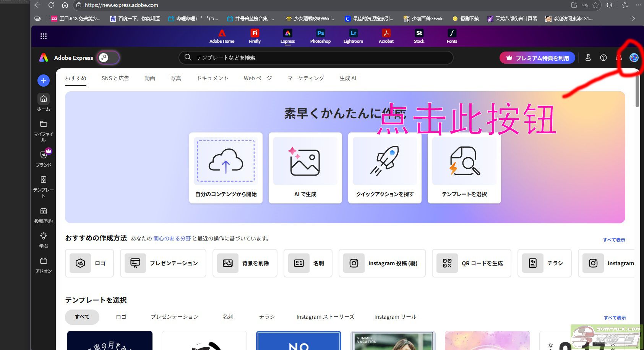Open Lightroom from the app bar
The height and width of the screenshot is (350, 644).
[353, 36]
